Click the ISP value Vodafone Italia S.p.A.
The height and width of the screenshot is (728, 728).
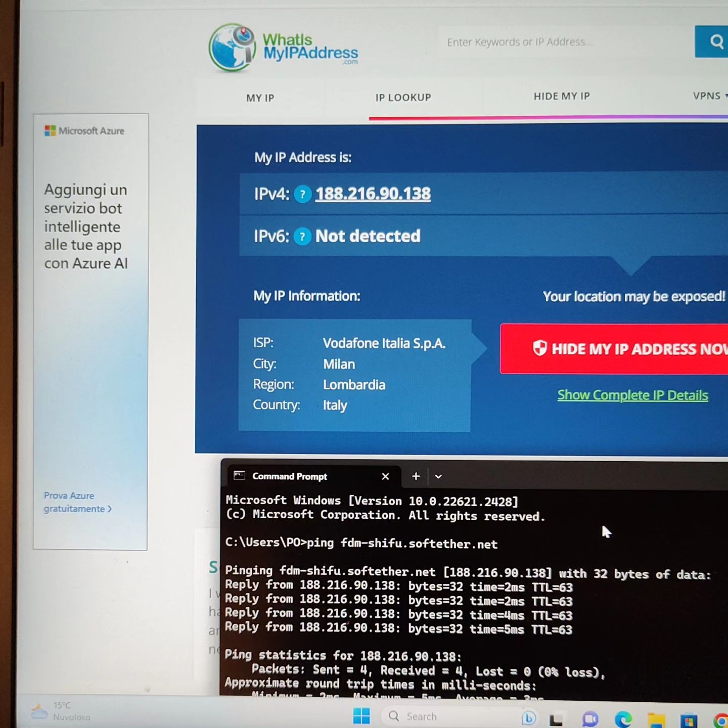pos(384,343)
